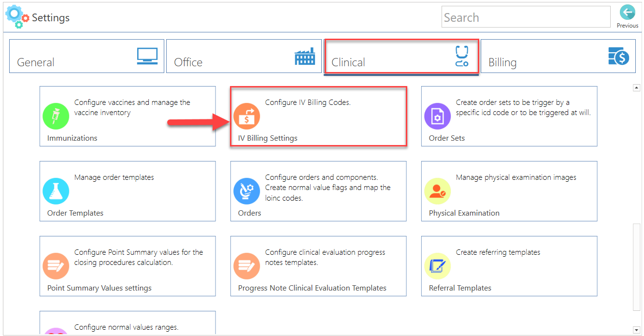
Task: Click the Search input field
Action: click(x=526, y=17)
